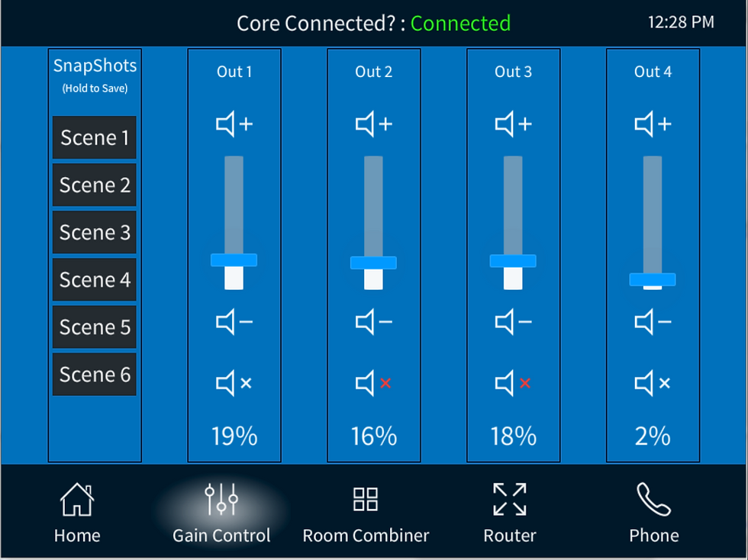Increase volume for Out 1

tap(234, 124)
